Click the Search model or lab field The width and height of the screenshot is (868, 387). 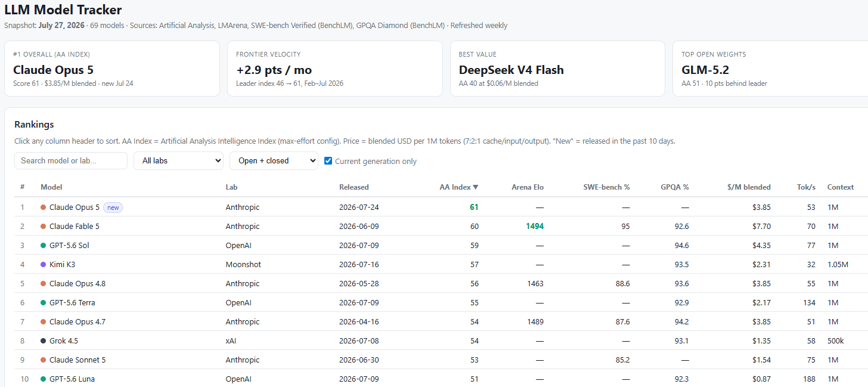71,160
